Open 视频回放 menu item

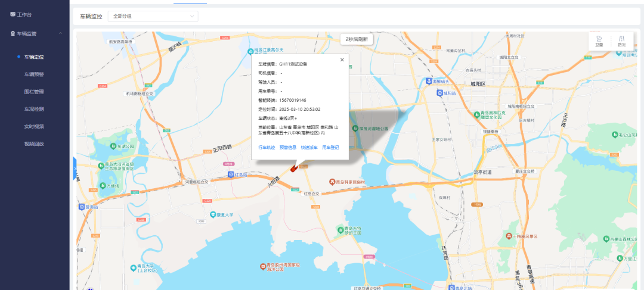click(33, 144)
